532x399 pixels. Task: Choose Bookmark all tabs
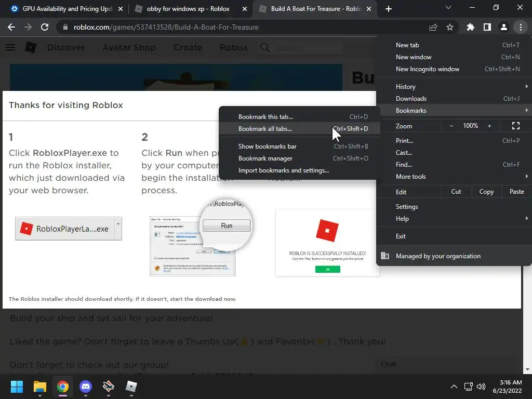[299, 129]
